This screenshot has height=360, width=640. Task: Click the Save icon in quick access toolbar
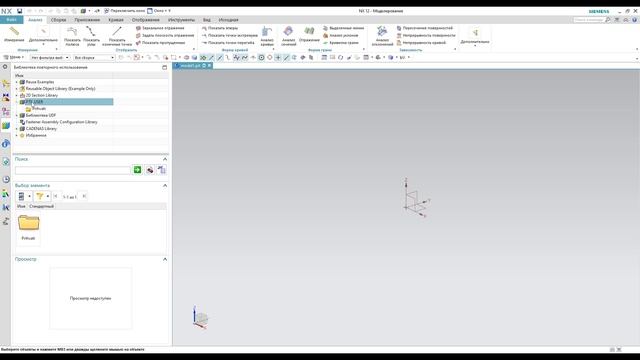coord(19,11)
